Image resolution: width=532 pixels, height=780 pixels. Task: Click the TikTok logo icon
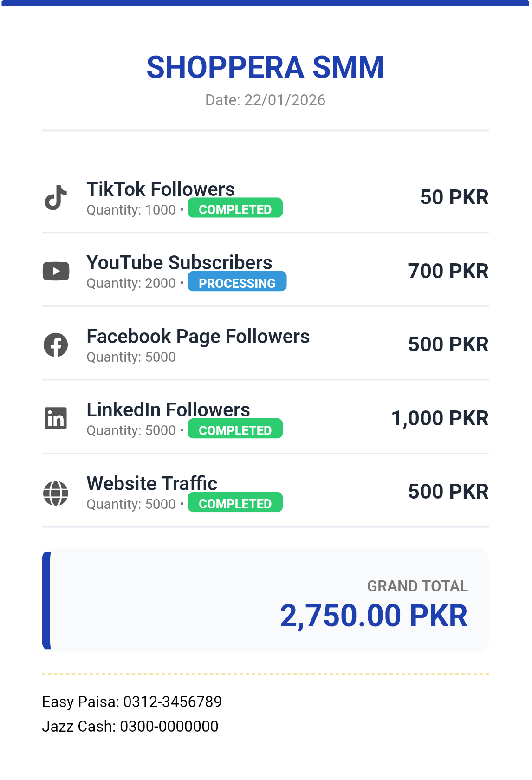pyautogui.click(x=56, y=198)
